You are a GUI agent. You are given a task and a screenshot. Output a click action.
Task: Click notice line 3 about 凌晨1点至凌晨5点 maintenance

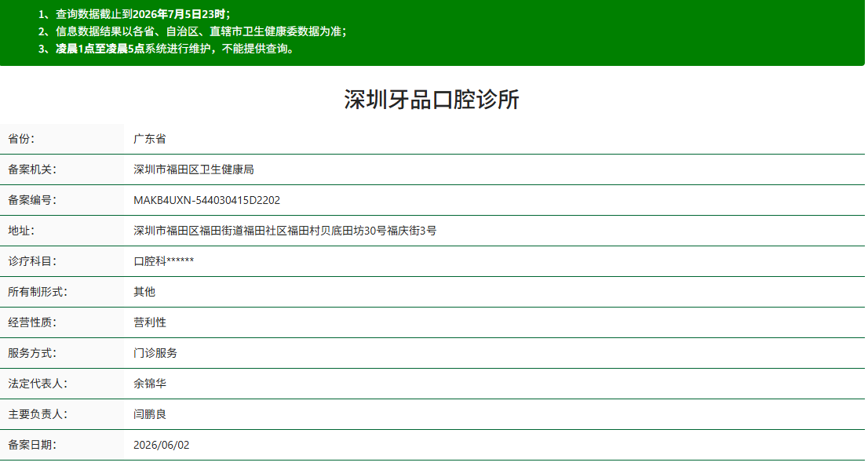[166, 49]
